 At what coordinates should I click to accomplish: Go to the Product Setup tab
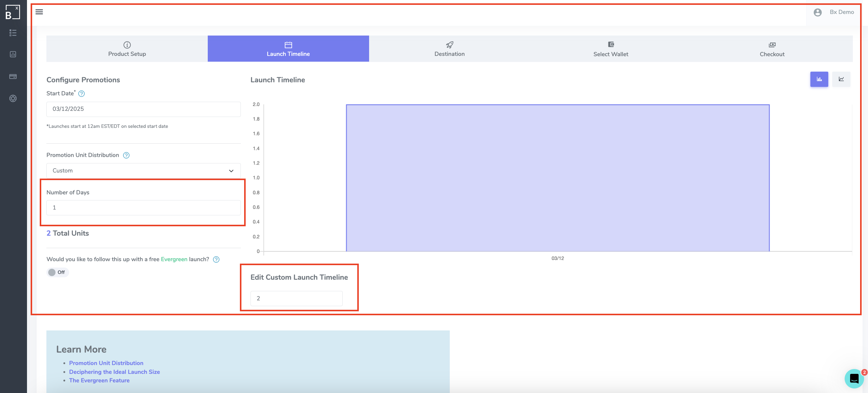pos(127,49)
